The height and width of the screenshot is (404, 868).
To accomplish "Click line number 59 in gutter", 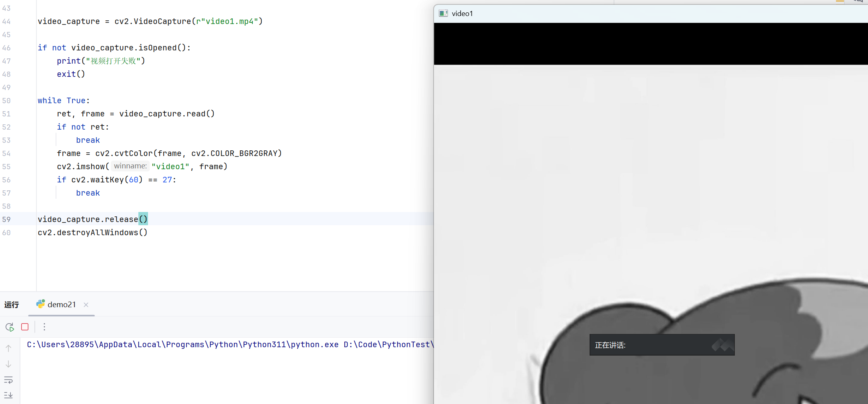I will (6, 219).
